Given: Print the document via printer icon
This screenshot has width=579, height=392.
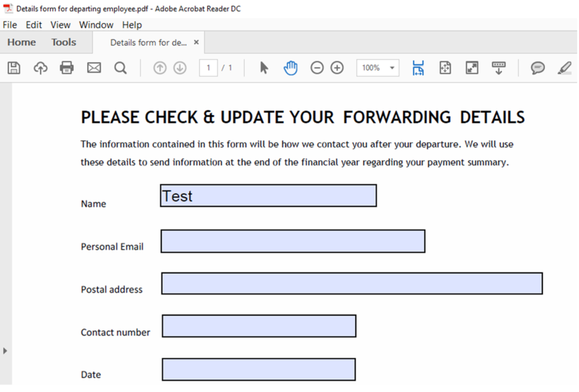Looking at the screenshot, I should coord(67,68).
